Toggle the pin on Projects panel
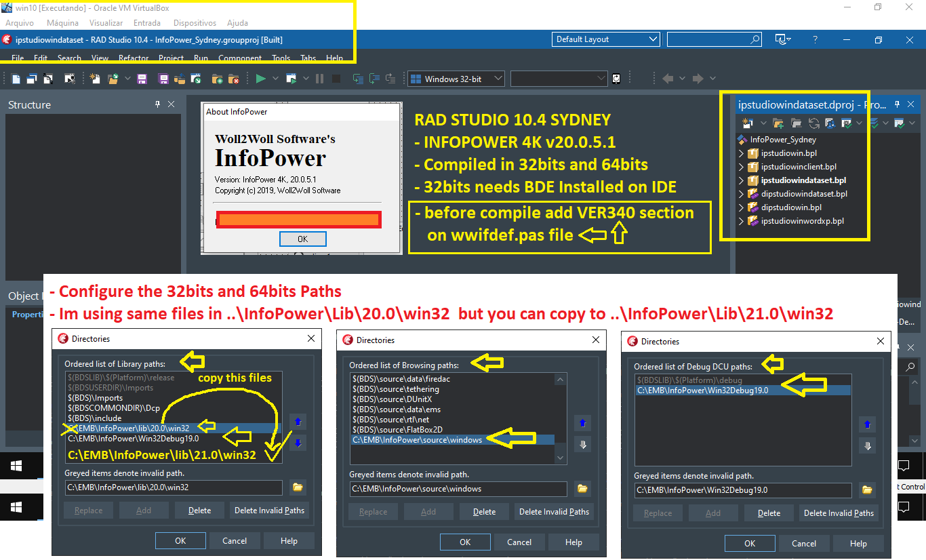Viewport: 926px width, 560px height. (x=897, y=104)
